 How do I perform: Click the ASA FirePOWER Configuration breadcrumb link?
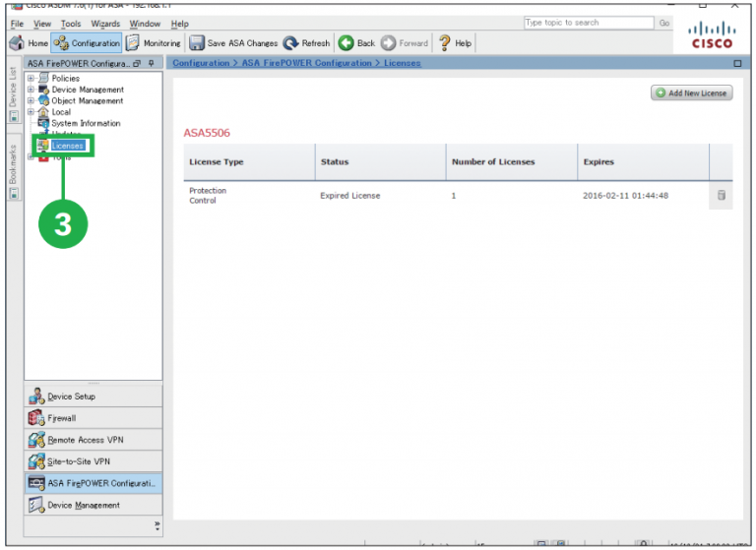[x=307, y=63]
